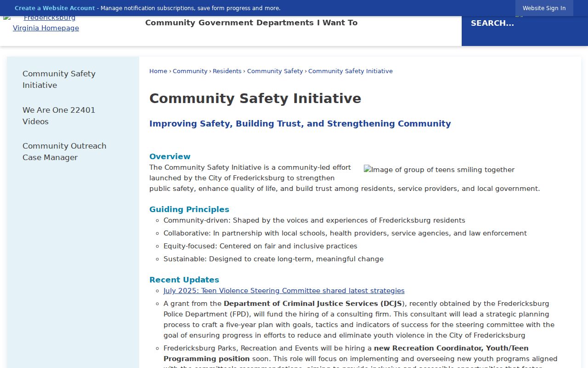Open the Government main navigation menu
The image size is (588, 368).
(226, 23)
